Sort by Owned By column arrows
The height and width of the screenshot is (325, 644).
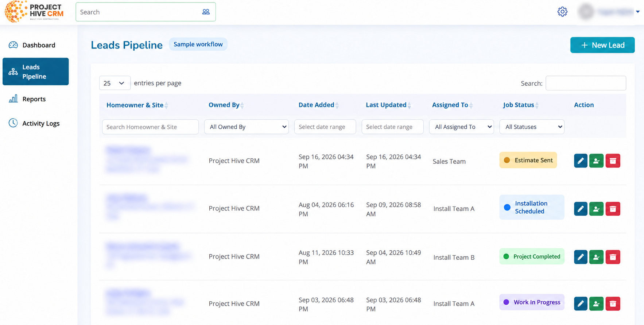242,105
